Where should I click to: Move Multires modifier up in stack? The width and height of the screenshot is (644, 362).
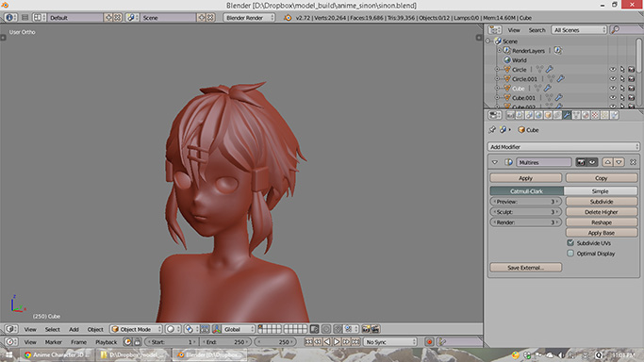pyautogui.click(x=607, y=162)
